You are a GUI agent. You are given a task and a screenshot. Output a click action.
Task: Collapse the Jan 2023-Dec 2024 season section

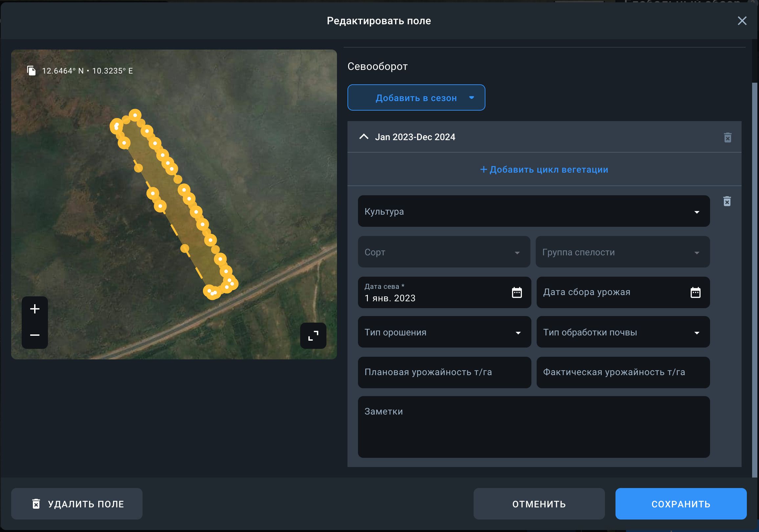click(x=364, y=137)
